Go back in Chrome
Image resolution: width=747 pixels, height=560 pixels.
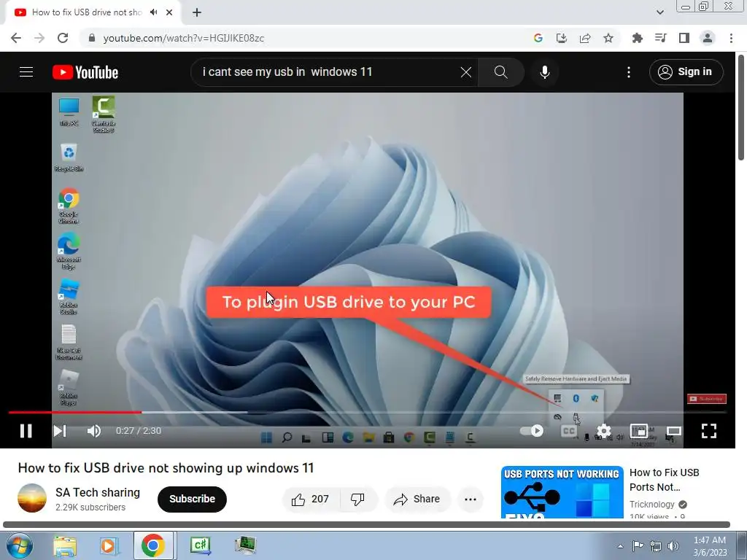(x=16, y=38)
